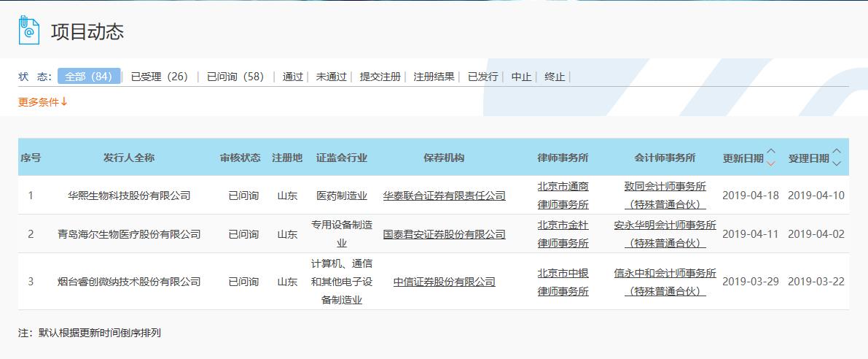
Task: Select acceptance date 2019-04-02 cell
Action: coord(816,234)
